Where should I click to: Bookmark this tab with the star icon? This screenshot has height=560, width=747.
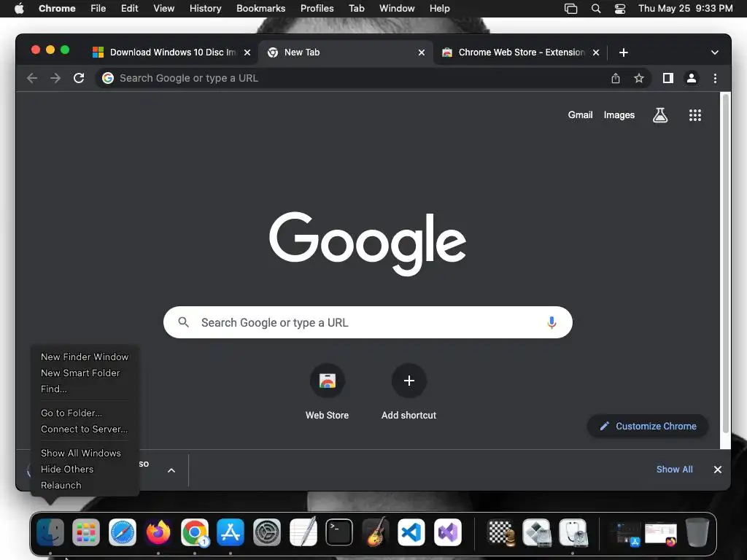639,78
